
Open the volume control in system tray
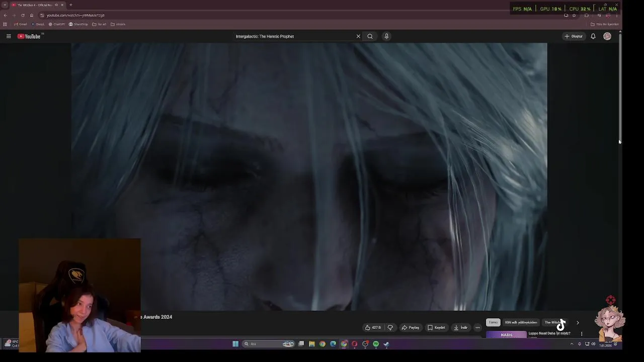[593, 344]
